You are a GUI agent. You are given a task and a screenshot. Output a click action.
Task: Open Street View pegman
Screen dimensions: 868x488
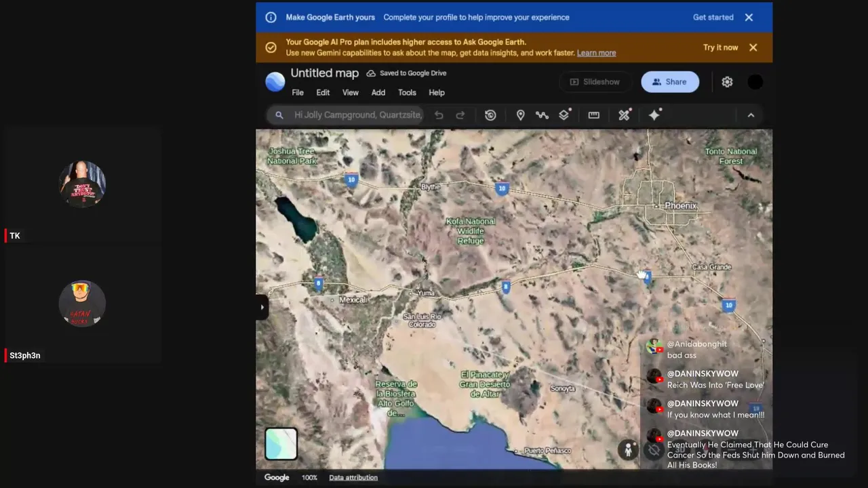(x=629, y=449)
